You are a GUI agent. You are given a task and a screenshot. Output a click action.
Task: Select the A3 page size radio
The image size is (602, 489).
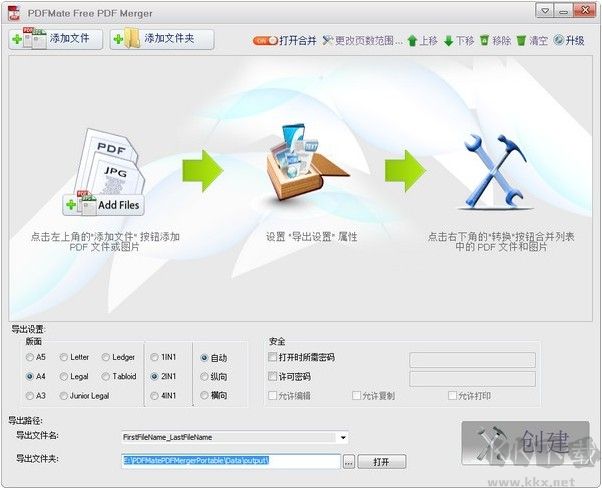[x=30, y=395]
